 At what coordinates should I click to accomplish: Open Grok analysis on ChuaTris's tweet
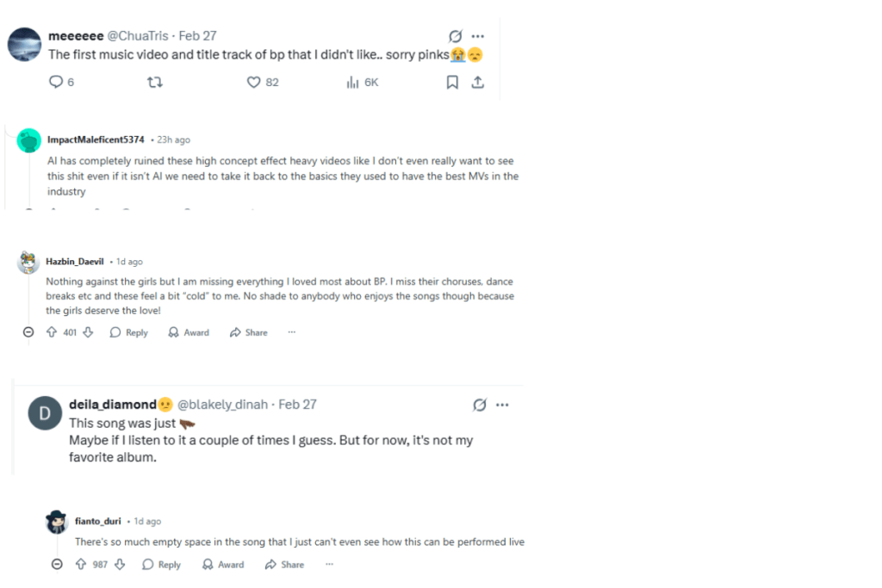point(455,36)
